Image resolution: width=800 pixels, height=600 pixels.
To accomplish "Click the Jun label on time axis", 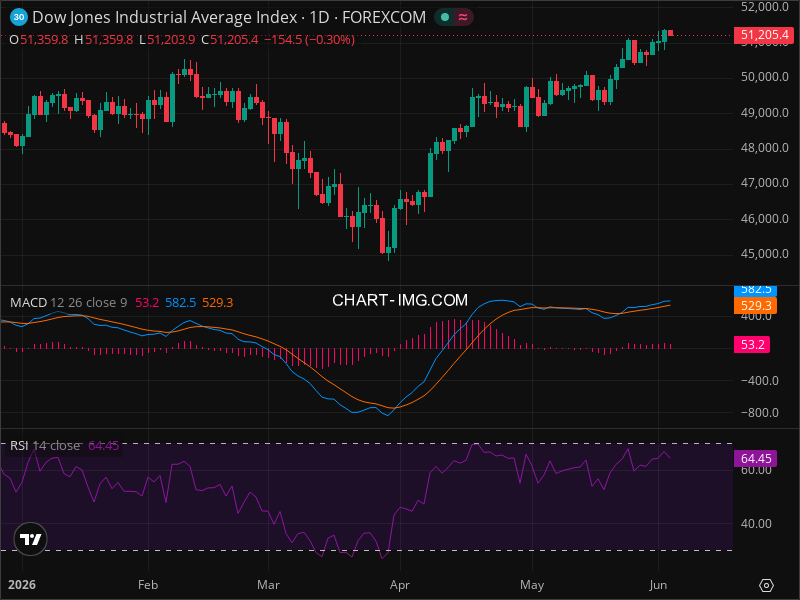I will (658, 585).
